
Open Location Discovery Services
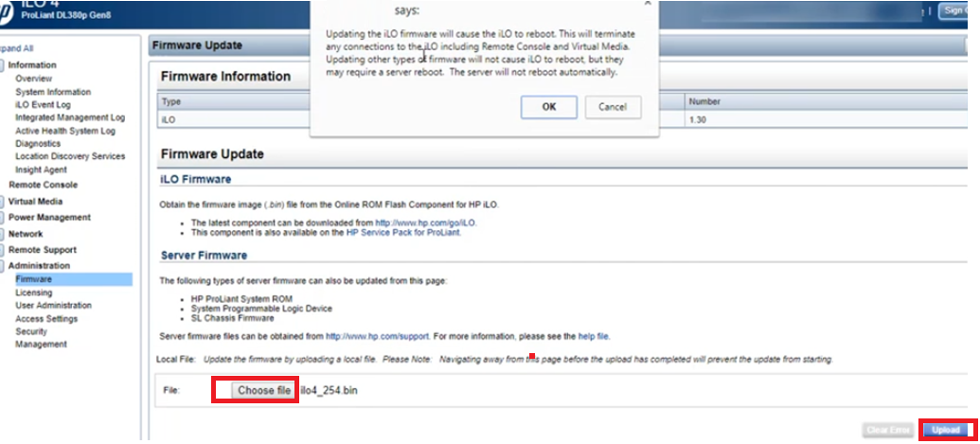click(70, 156)
